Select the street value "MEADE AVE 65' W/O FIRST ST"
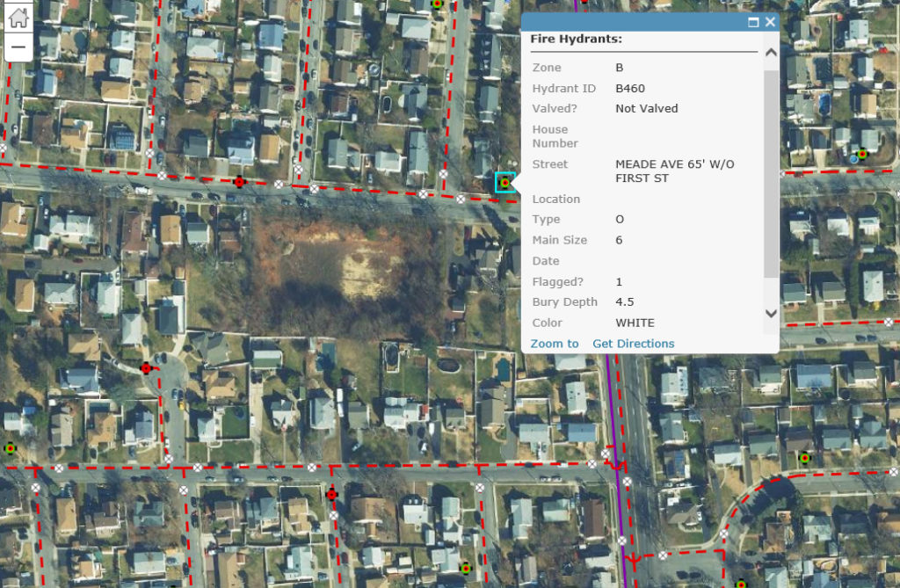 pyautogui.click(x=675, y=171)
